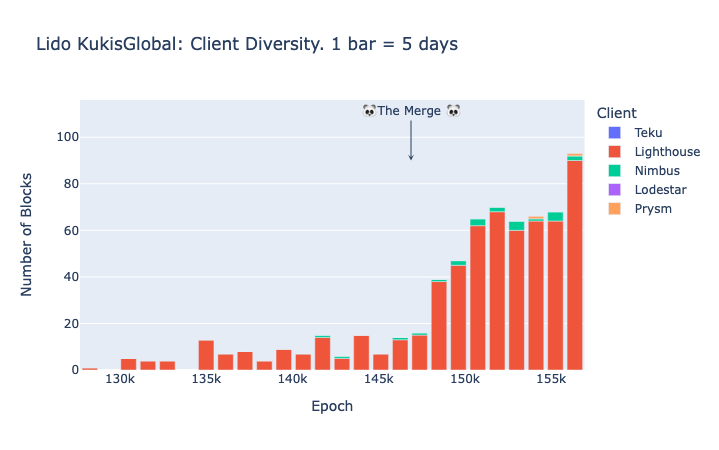Image resolution: width=719 pixels, height=450 pixels.
Task: Click the 145k x-axis tick label
Action: (x=378, y=379)
